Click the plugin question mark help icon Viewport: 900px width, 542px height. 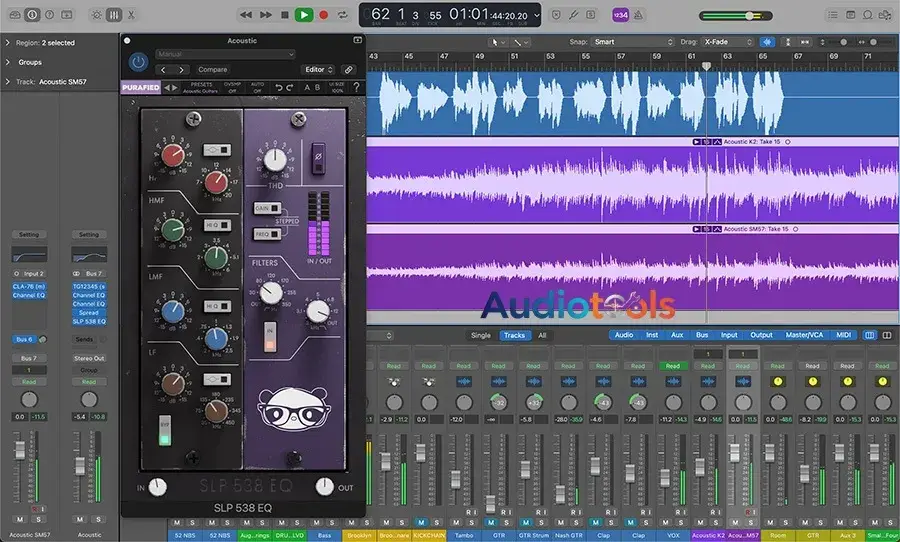356,87
